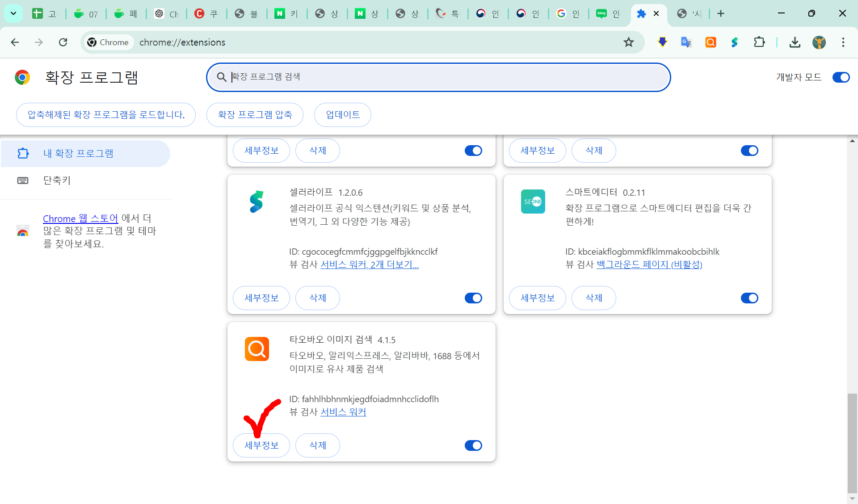Click 세부정보 button for 타오바오 이미지 검색

(x=261, y=445)
